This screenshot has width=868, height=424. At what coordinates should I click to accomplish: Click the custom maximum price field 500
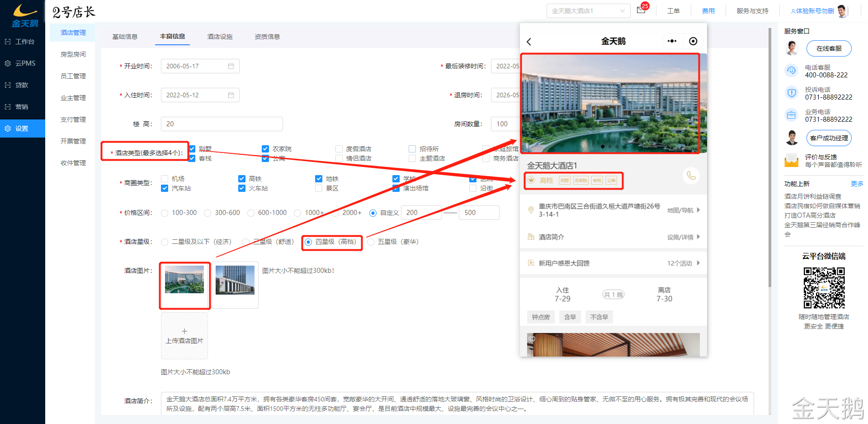pyautogui.click(x=479, y=213)
